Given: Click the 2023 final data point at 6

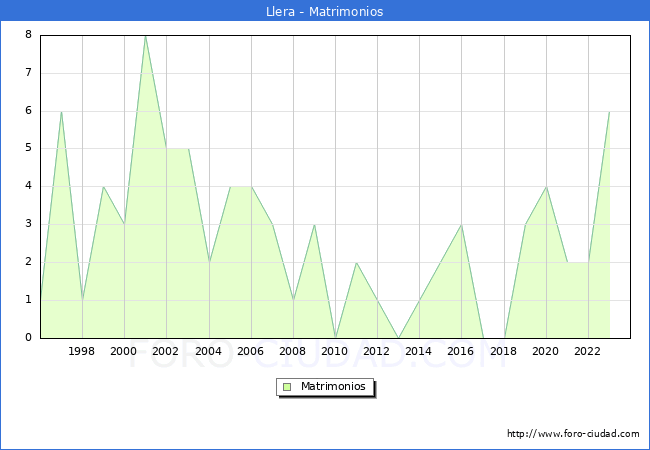Looking at the screenshot, I should click(609, 111).
